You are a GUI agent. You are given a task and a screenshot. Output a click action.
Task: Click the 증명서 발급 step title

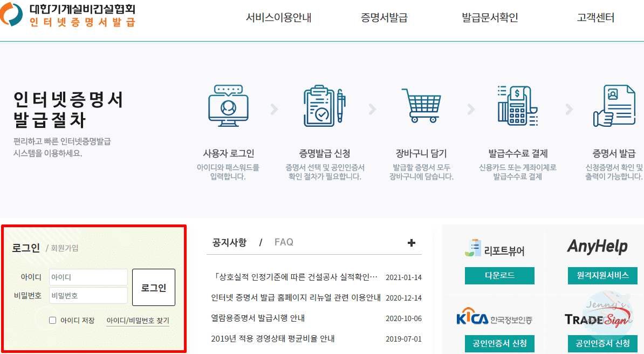pyautogui.click(x=614, y=153)
